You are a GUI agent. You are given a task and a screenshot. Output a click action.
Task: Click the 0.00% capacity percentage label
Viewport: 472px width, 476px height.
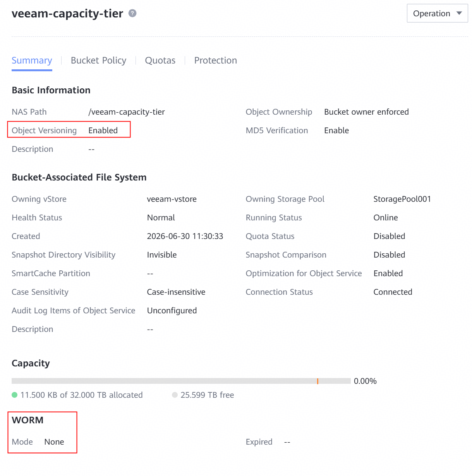(365, 381)
